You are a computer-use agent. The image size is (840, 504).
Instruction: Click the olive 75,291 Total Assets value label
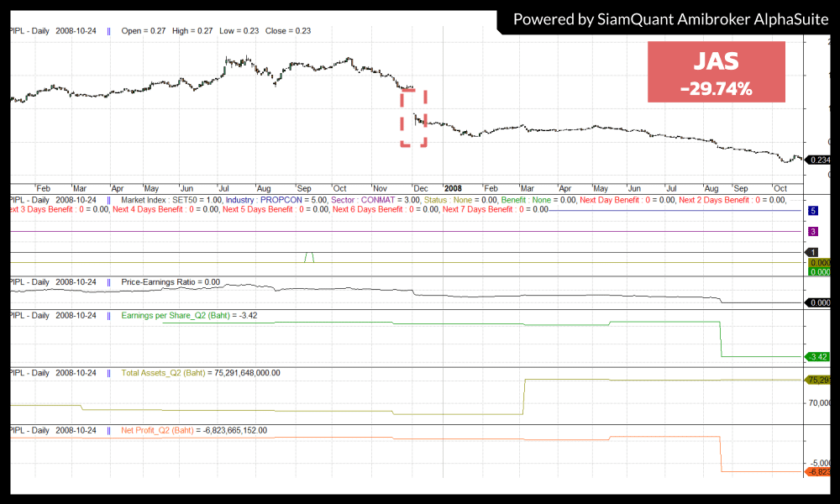pos(817,380)
